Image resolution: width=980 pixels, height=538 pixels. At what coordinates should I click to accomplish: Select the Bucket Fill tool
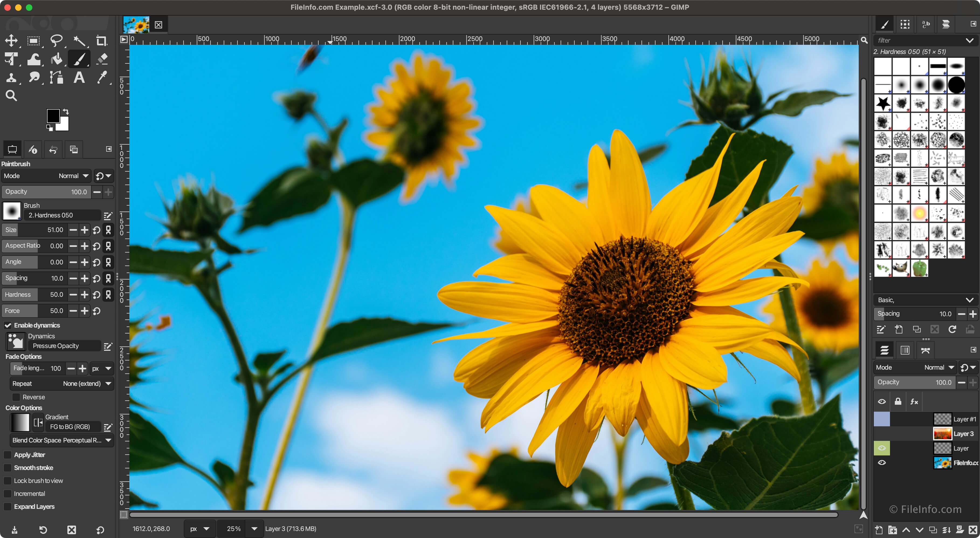[57, 59]
